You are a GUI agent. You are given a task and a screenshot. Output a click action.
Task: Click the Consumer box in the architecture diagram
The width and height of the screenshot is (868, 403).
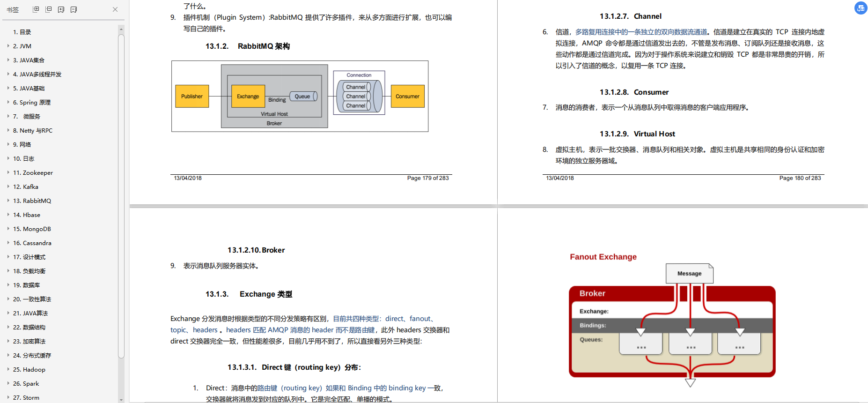tap(407, 96)
